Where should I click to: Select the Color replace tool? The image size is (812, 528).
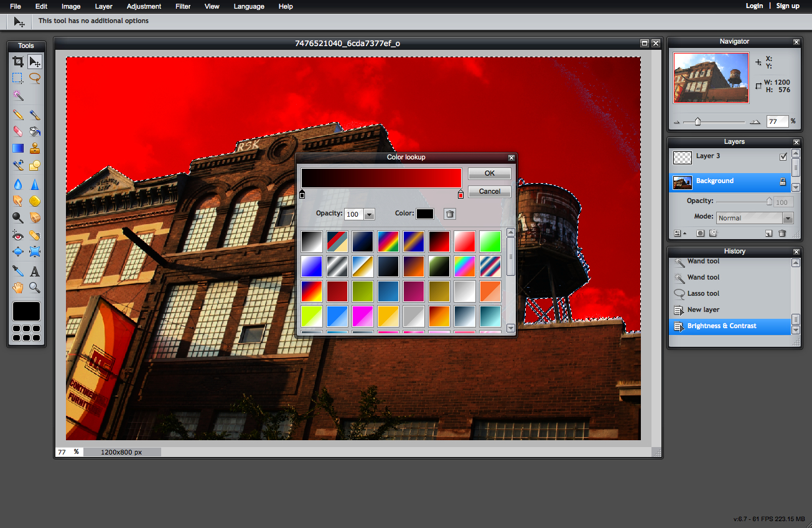pyautogui.click(x=18, y=165)
